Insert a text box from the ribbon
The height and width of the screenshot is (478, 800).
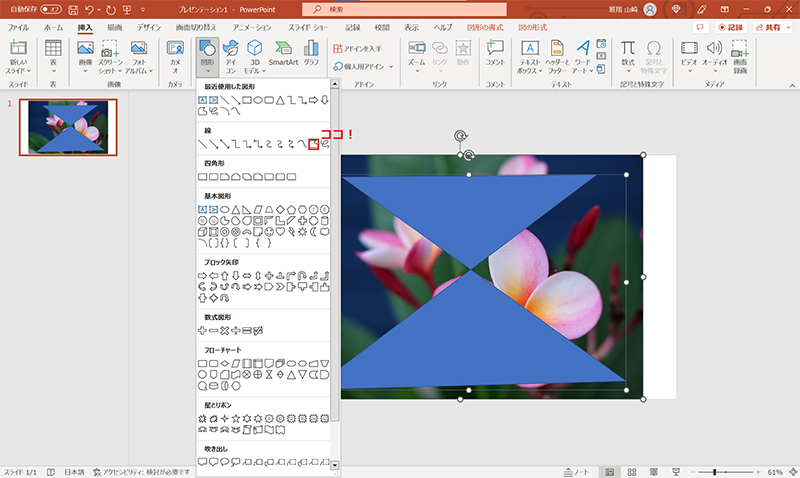tap(530, 54)
